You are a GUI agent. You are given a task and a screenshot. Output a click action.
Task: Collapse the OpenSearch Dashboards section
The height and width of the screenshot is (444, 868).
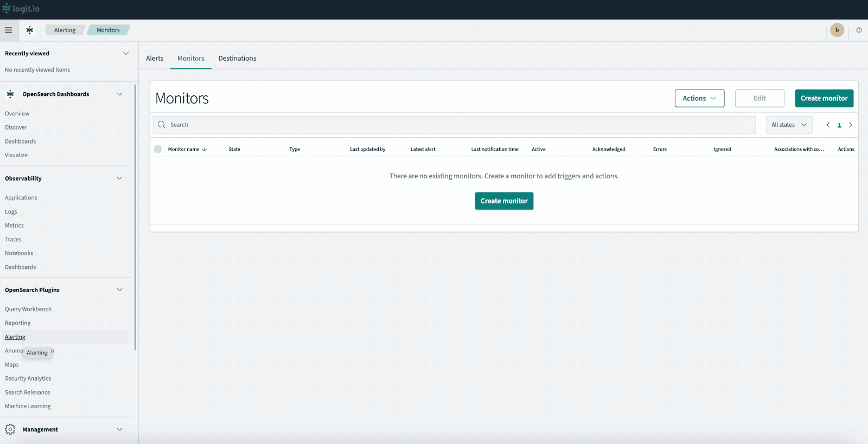click(x=120, y=94)
